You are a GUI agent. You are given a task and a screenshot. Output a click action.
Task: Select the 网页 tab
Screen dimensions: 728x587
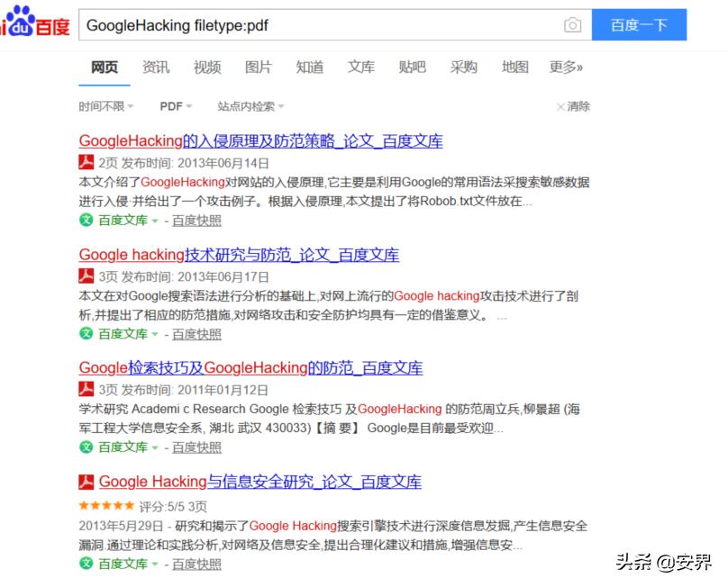(x=103, y=67)
